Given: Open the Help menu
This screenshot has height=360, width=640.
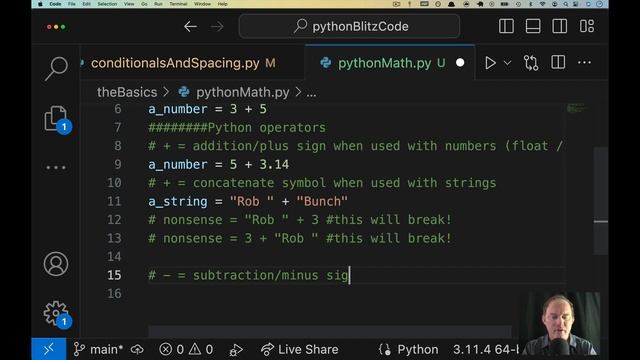Looking at the screenshot, I should [x=222, y=4].
